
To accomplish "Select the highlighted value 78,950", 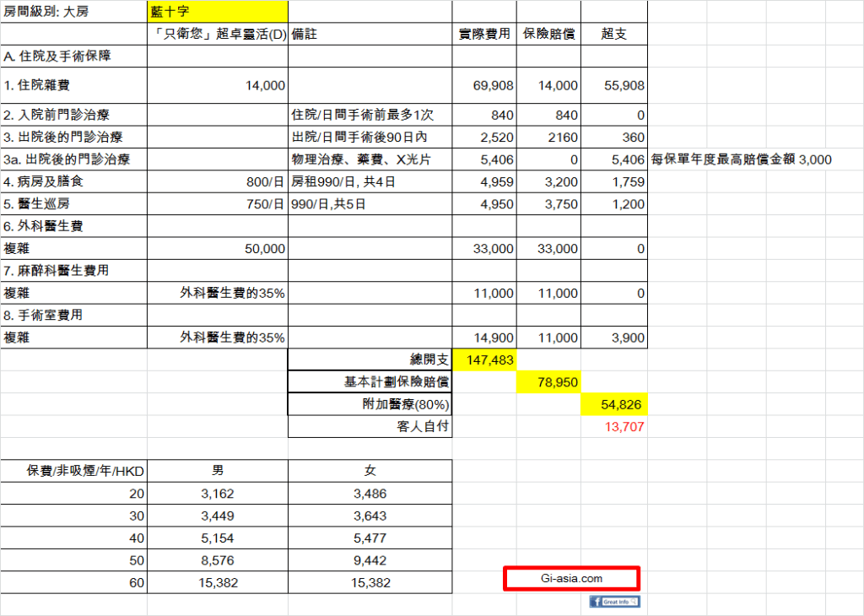I will coord(548,381).
